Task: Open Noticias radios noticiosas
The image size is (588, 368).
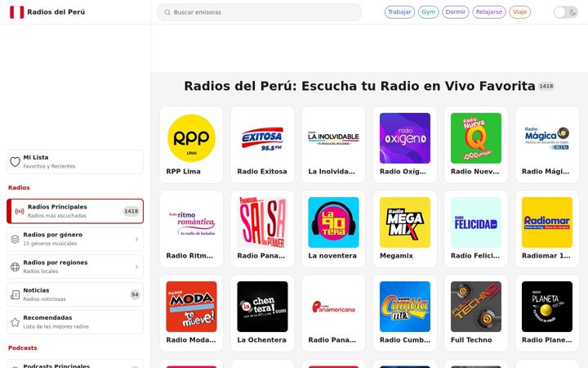Action: [x=75, y=294]
